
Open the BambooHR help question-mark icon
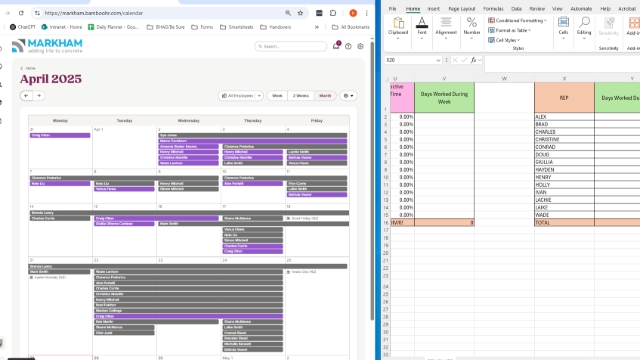(348, 47)
